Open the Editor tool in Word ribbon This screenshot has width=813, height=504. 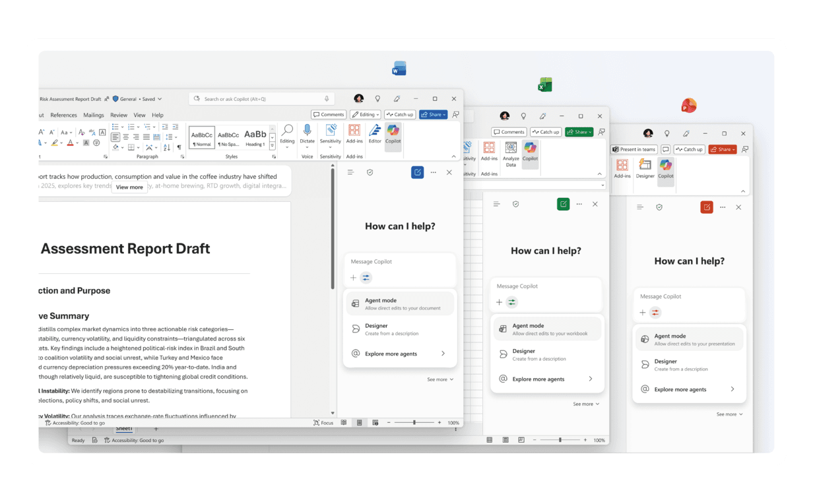tap(375, 131)
